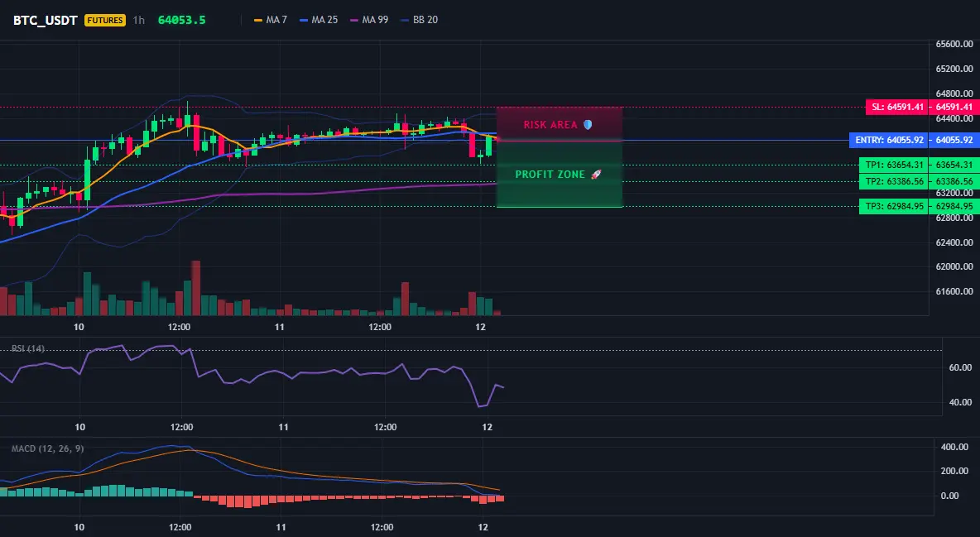Click the current price 64053.5
Viewport: 980px width, 537px height.
pos(182,20)
